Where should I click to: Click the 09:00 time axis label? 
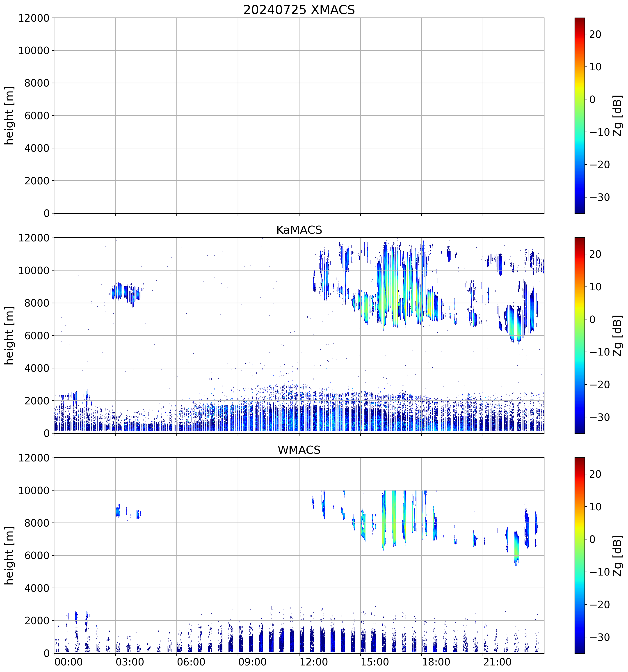252,662
